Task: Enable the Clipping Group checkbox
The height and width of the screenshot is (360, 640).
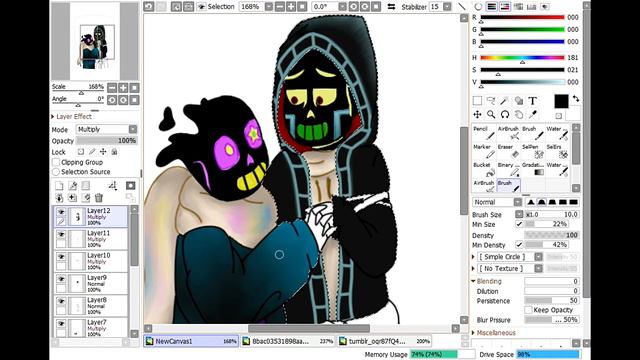Action: tap(56, 162)
